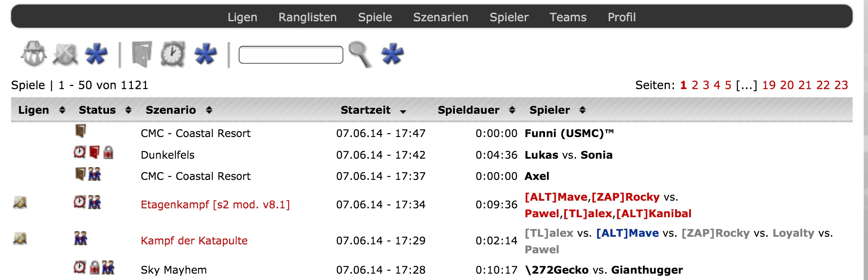The width and height of the screenshot is (868, 280).
Task: Click the Spieldauer column sort arrows
Action: point(512,110)
